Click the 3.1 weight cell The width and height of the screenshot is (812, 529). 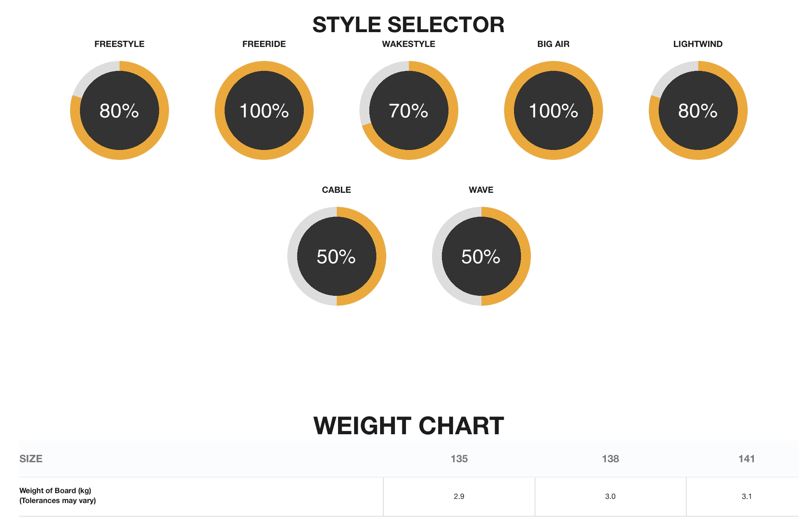746,496
